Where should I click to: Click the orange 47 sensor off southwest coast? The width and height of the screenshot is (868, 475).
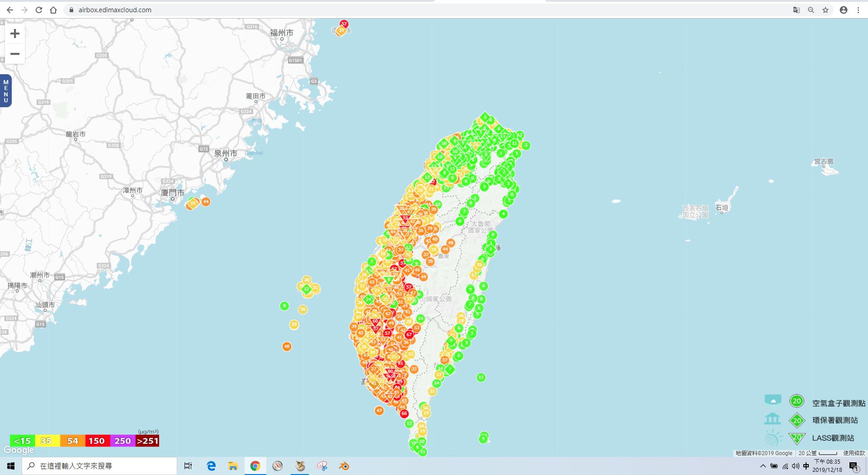[379, 411]
